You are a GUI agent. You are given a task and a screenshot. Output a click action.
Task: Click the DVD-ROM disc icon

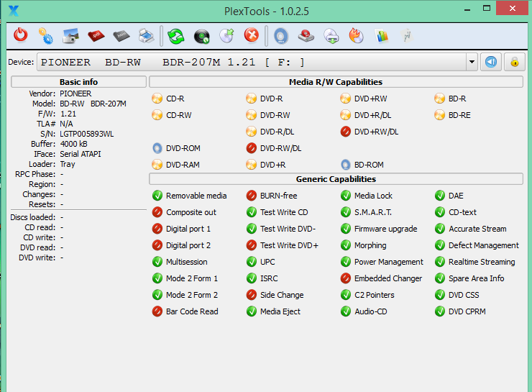157,148
